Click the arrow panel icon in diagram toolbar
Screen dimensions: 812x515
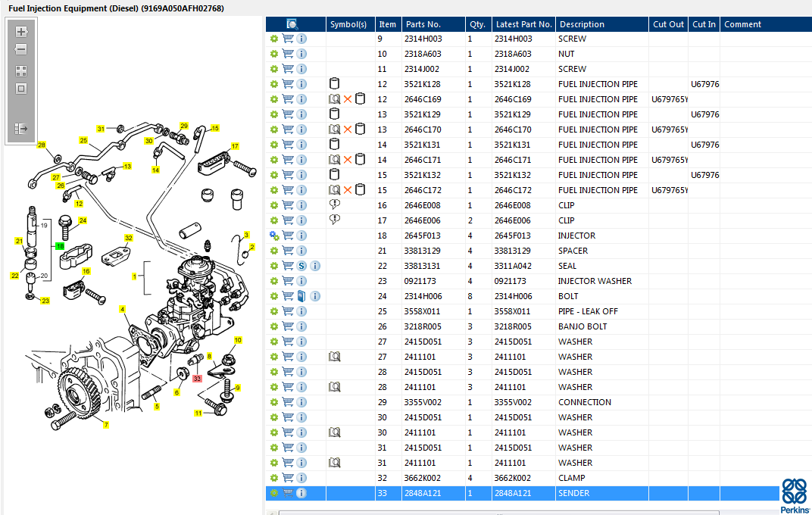21,128
